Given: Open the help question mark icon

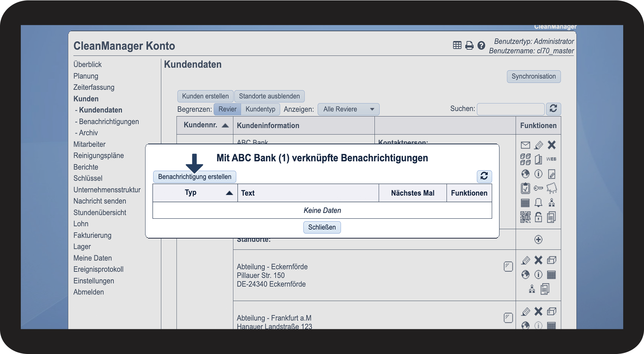Looking at the screenshot, I should coord(481,46).
